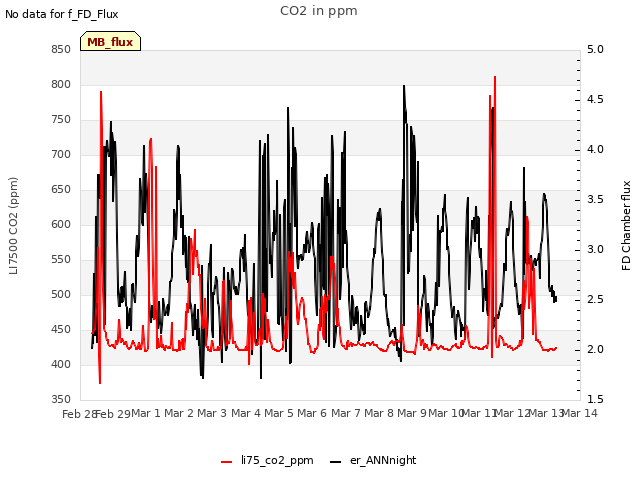Click the Mar 1 date label

click(x=146, y=413)
